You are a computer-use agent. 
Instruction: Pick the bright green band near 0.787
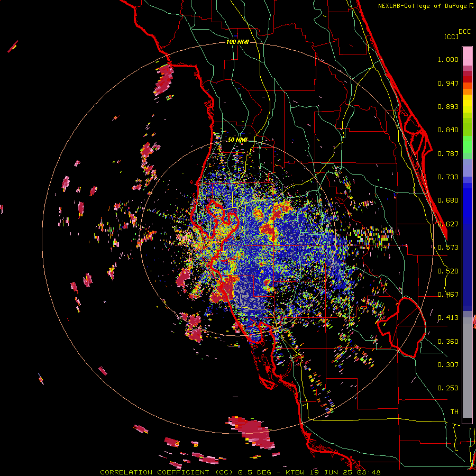(467, 144)
